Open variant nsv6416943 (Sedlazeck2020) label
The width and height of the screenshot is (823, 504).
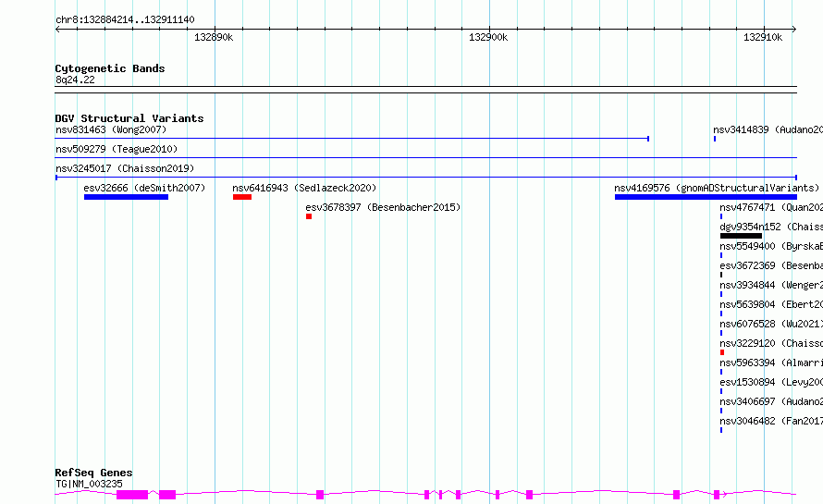pyautogui.click(x=304, y=188)
